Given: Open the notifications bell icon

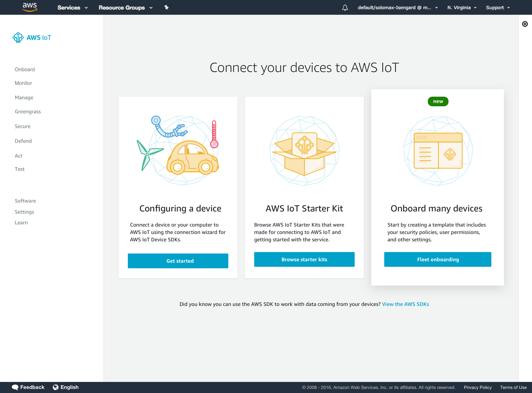Looking at the screenshot, I should click(345, 8).
